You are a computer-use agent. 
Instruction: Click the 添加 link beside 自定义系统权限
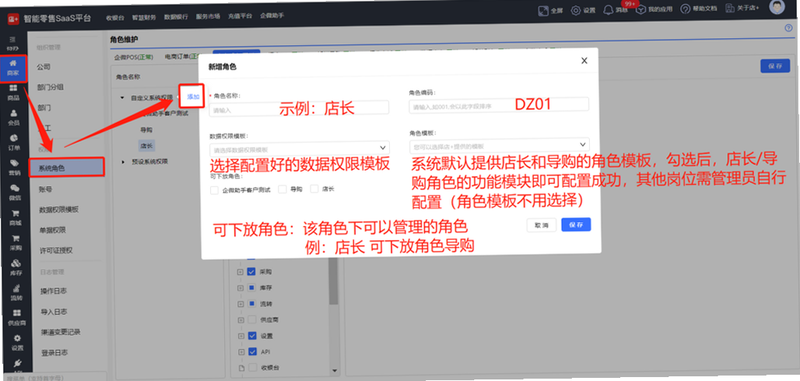193,96
